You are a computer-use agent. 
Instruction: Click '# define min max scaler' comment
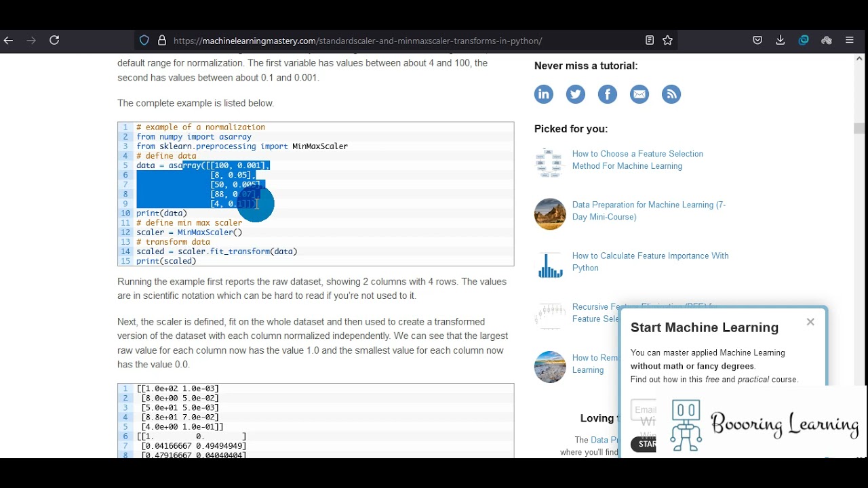tap(189, 222)
